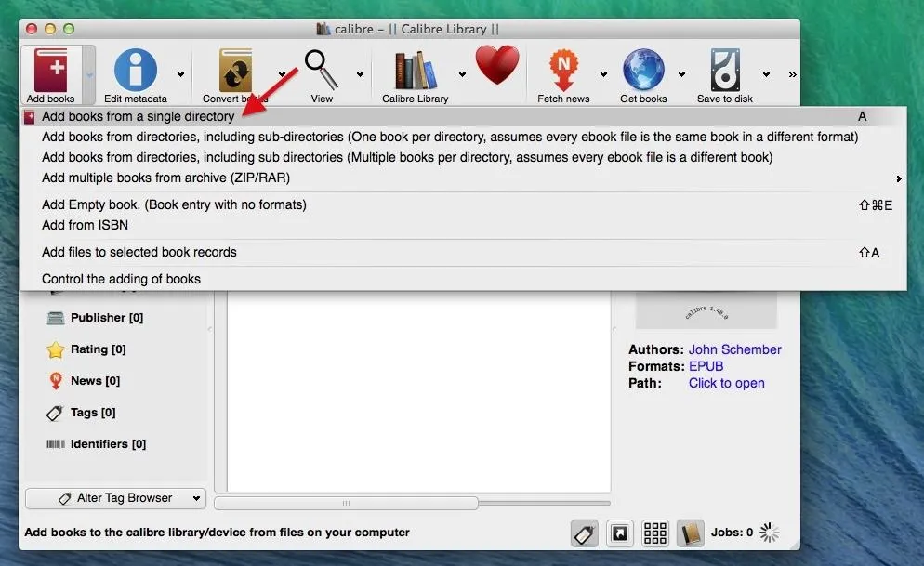
Task: Click the Rating star icon
Action: coord(56,349)
